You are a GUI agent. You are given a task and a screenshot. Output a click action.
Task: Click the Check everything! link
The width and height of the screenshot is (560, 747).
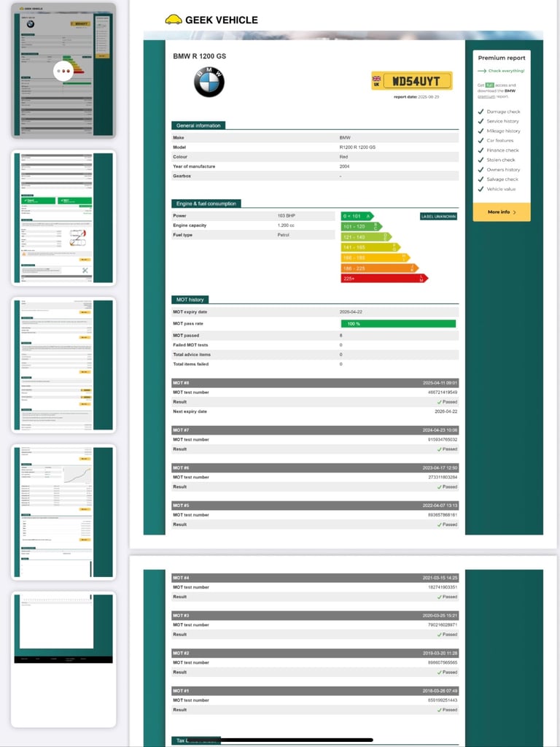506,71
